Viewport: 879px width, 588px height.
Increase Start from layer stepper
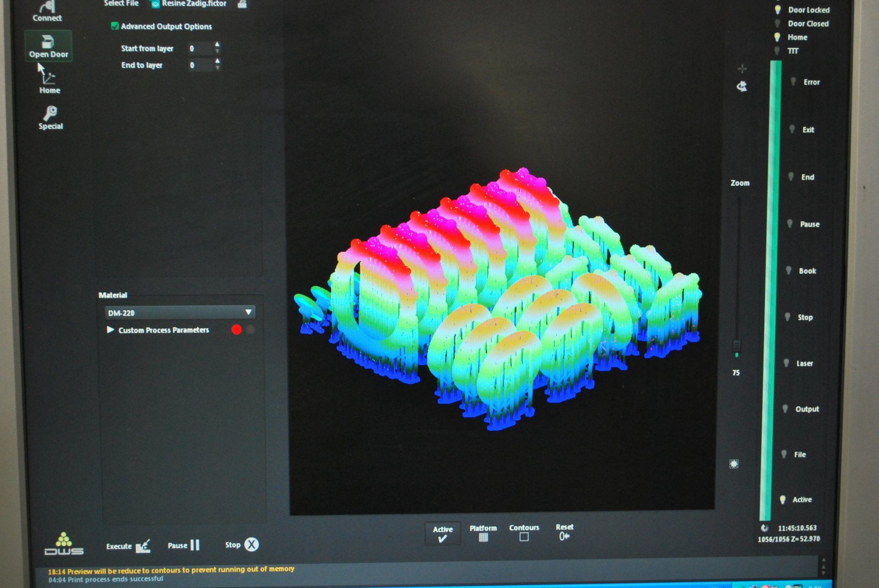click(x=217, y=44)
